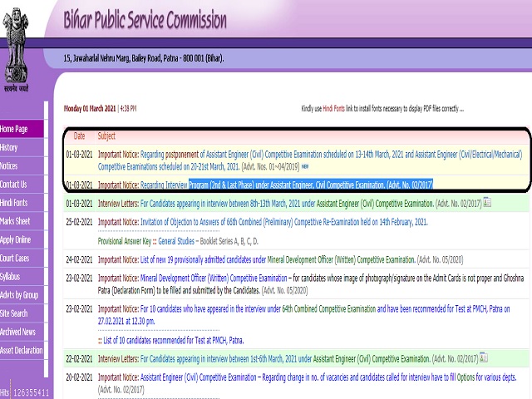Go to Apply Online

tap(22, 239)
